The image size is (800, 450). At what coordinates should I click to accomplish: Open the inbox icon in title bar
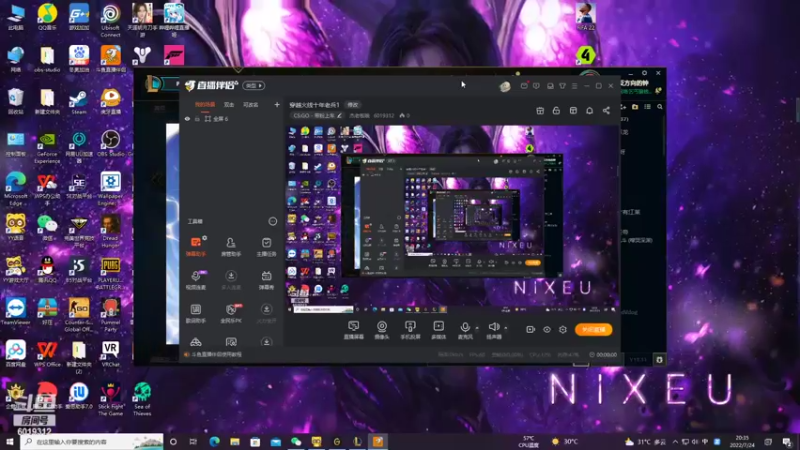click(550, 86)
